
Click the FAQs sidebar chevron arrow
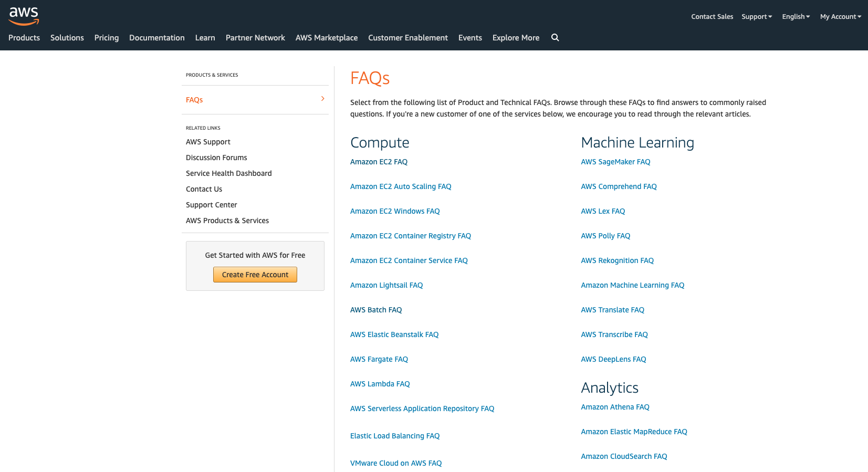(322, 99)
